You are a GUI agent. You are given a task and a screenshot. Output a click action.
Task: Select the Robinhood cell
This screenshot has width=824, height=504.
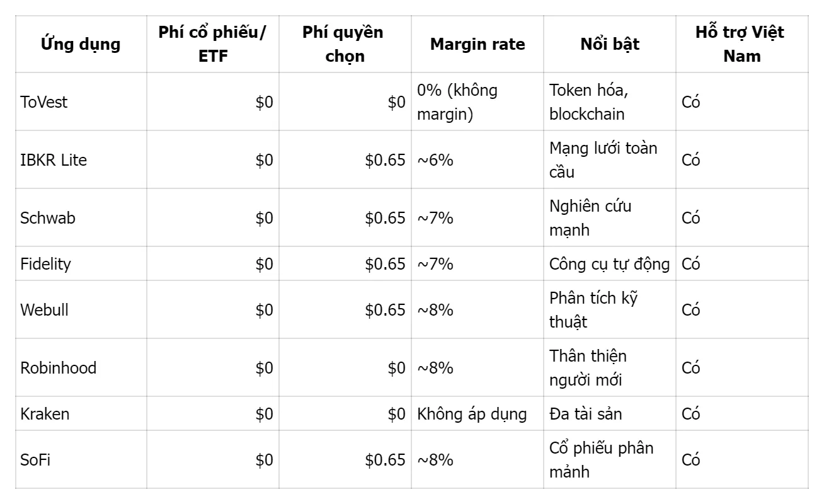point(59,368)
